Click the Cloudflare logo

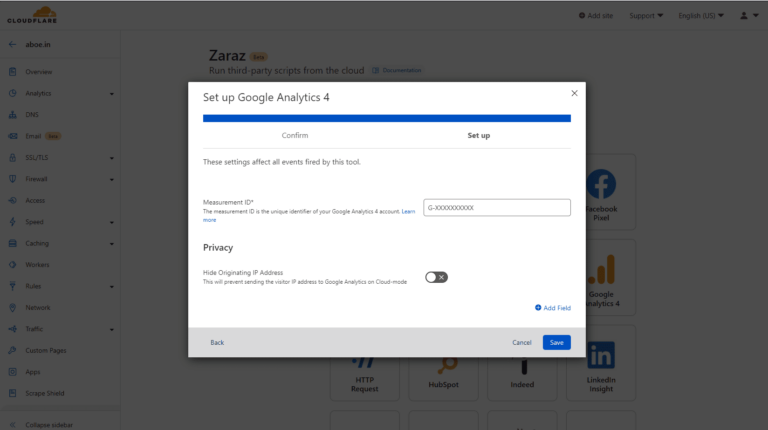[x=32, y=15]
